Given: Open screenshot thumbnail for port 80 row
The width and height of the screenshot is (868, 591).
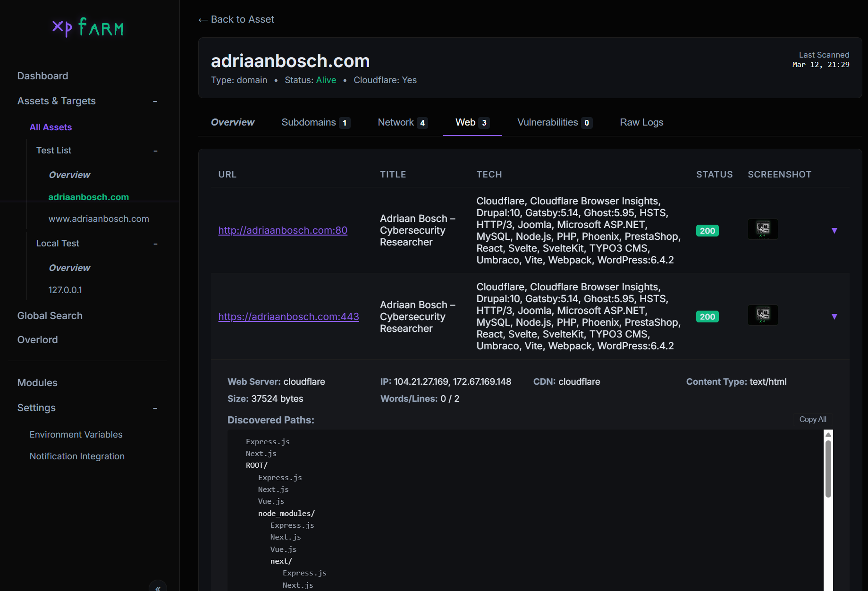Looking at the screenshot, I should [x=762, y=229].
